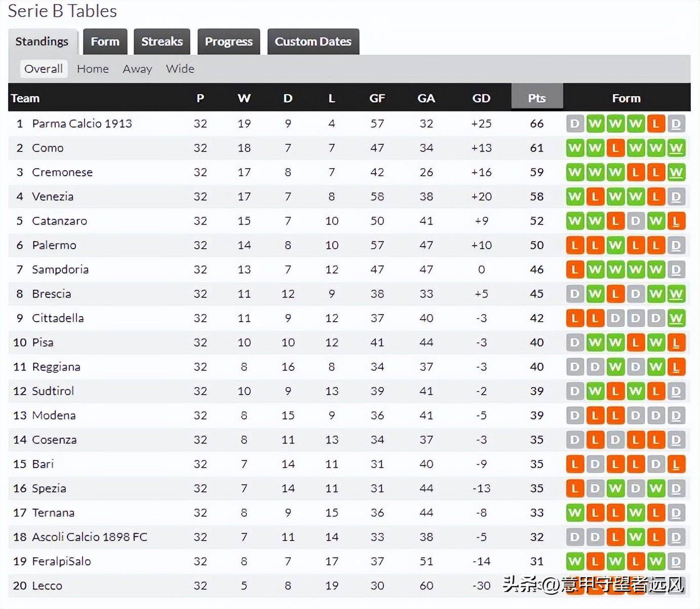Show Home standings sub-tab

pyautogui.click(x=93, y=69)
